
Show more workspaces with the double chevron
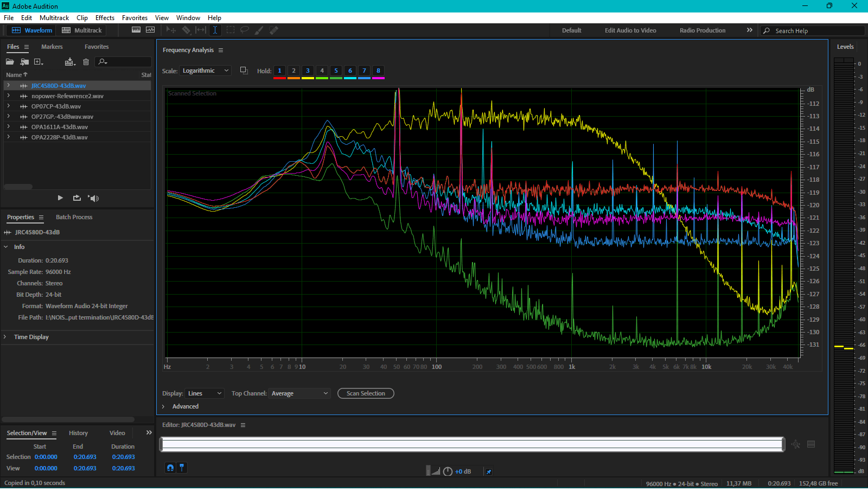(750, 30)
